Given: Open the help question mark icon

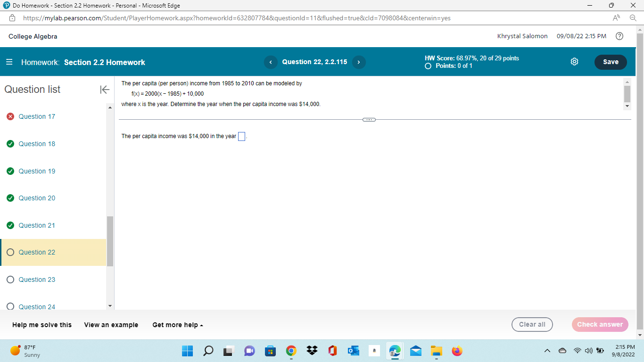Looking at the screenshot, I should (x=619, y=36).
